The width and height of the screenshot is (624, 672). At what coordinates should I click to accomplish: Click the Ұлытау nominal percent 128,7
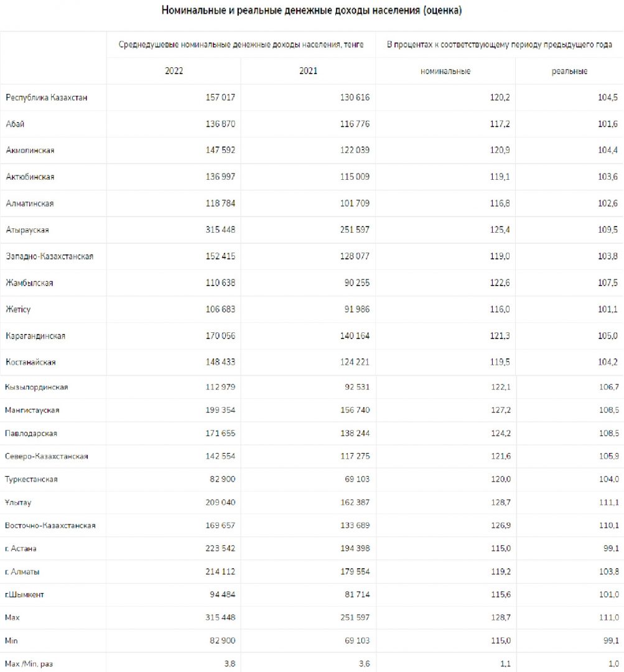pos(501,502)
